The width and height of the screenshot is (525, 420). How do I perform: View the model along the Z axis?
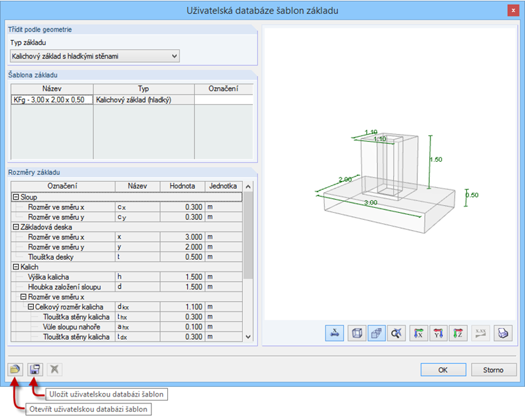click(458, 334)
